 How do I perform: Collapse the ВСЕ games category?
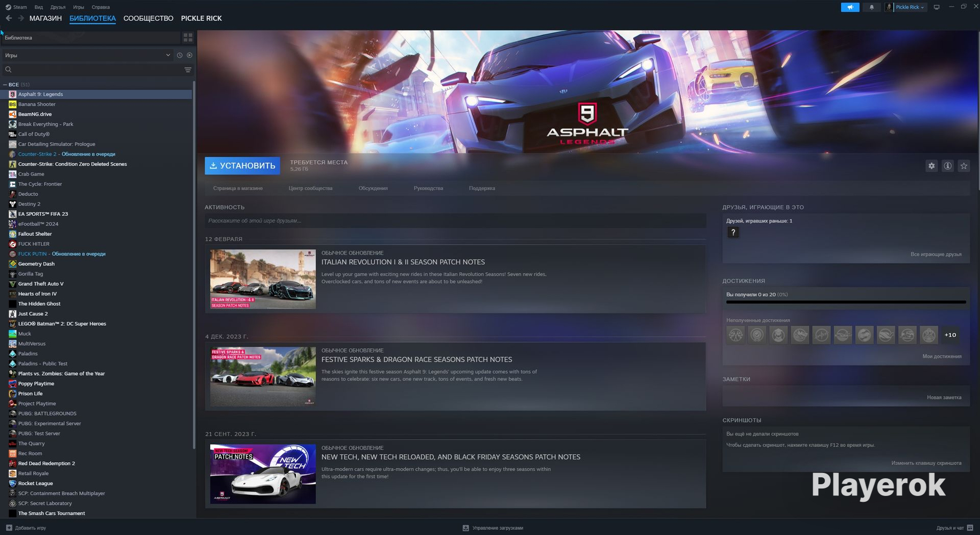coord(5,85)
